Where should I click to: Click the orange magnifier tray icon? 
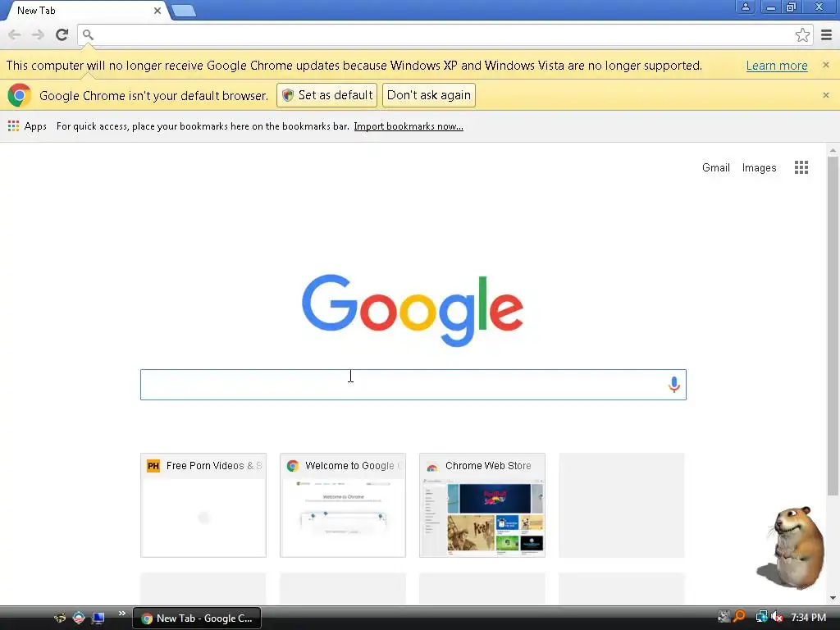pyautogui.click(x=740, y=617)
